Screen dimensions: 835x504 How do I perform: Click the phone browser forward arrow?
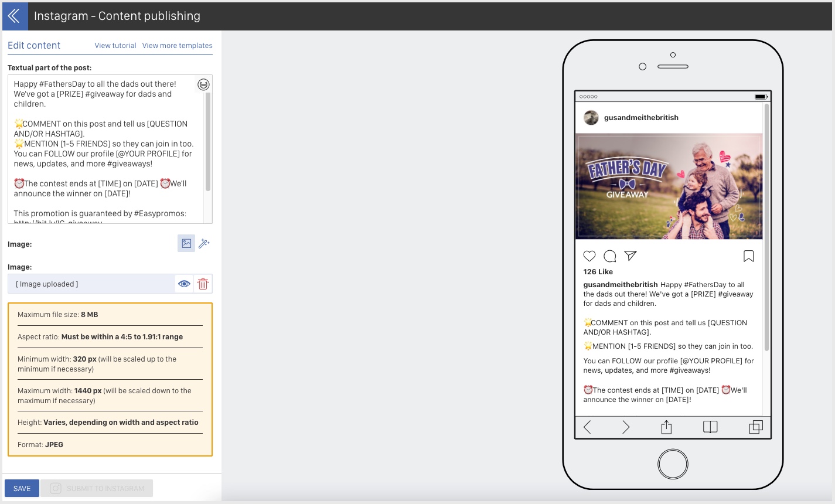coord(626,427)
